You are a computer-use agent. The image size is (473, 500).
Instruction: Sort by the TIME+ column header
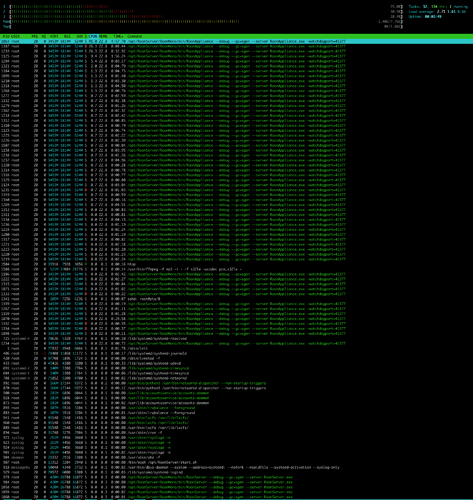118,36
